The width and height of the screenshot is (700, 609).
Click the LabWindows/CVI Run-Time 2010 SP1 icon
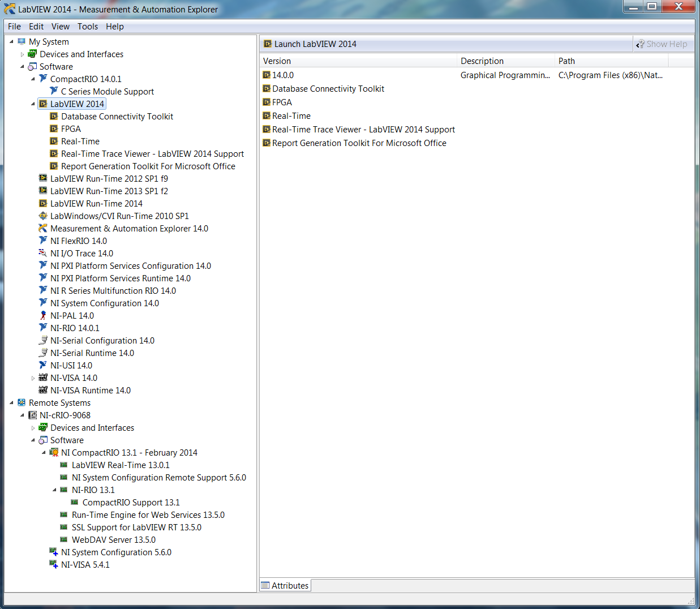(43, 216)
